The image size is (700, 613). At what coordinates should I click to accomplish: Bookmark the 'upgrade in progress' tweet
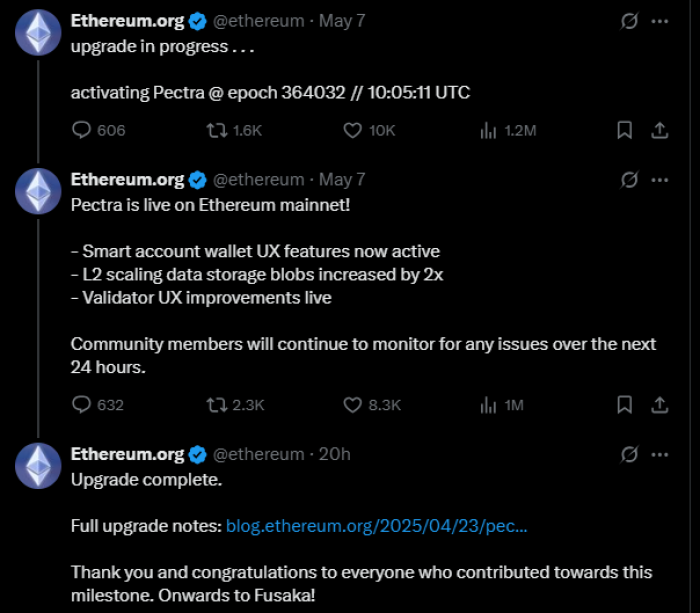coord(624,130)
